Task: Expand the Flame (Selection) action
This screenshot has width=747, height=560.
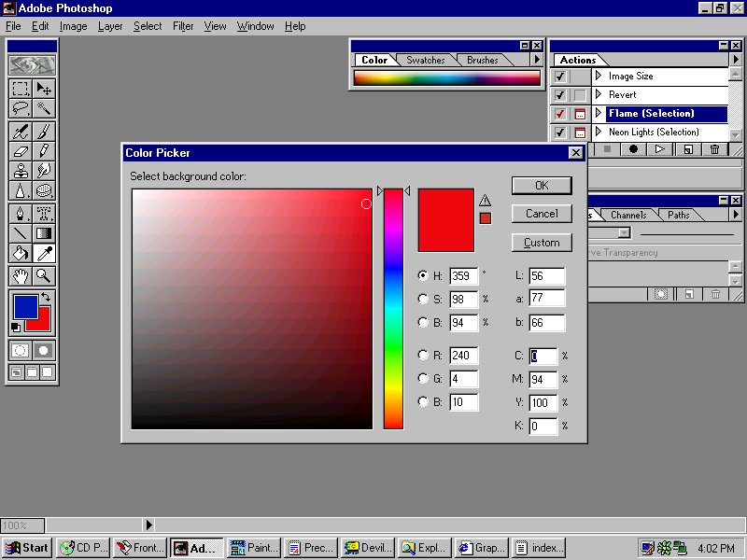Action: coord(599,113)
